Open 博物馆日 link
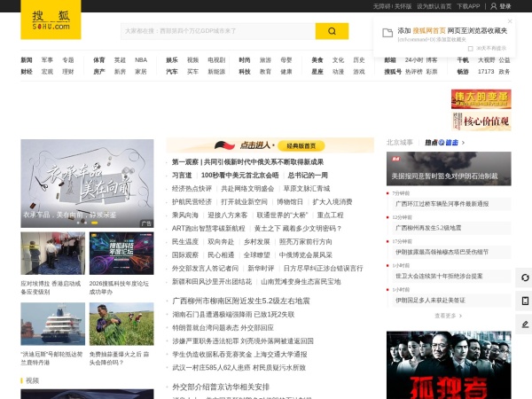This screenshot has height=399, width=532. (x=290, y=202)
